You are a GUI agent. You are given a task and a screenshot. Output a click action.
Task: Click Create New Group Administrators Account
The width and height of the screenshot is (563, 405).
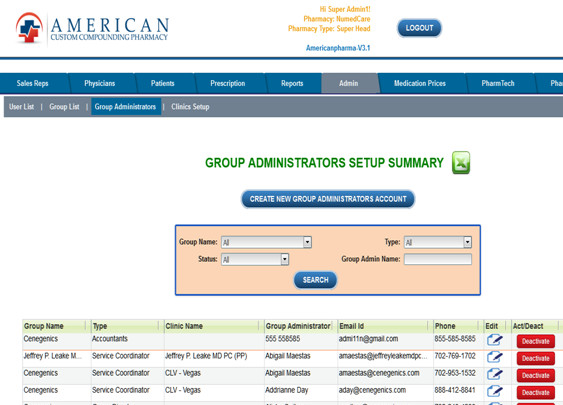[328, 199]
